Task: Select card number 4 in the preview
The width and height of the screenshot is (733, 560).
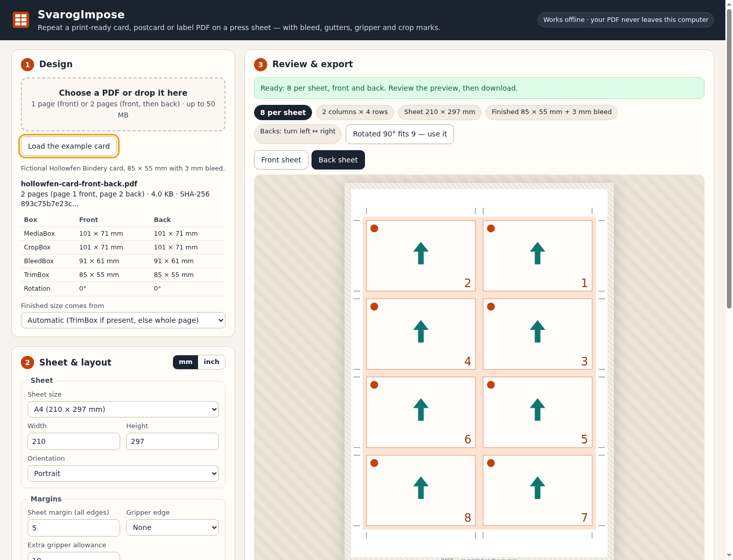Action: point(421,334)
